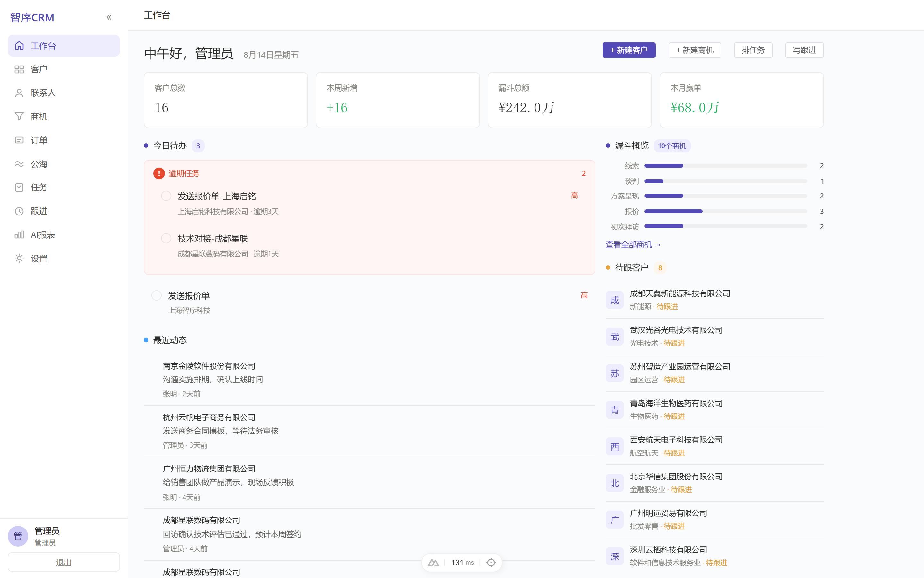Switch to the 任务 page
924x578 pixels.
coord(64,187)
